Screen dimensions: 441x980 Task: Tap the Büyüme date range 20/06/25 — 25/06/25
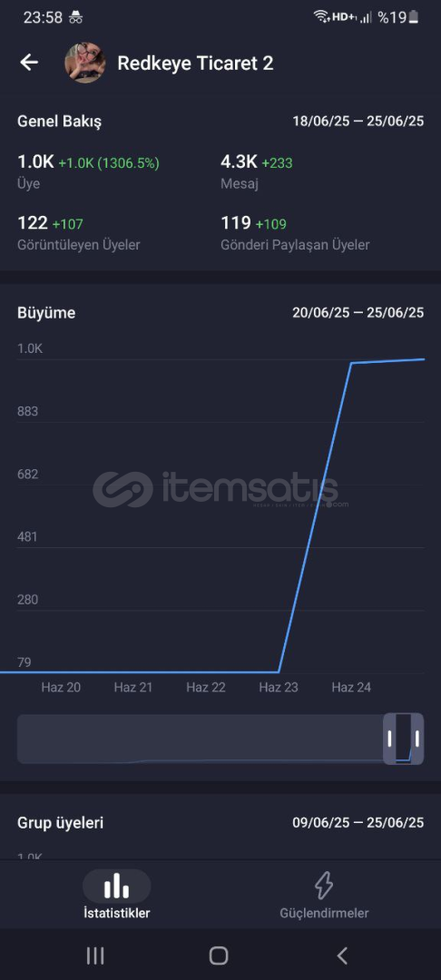358,312
